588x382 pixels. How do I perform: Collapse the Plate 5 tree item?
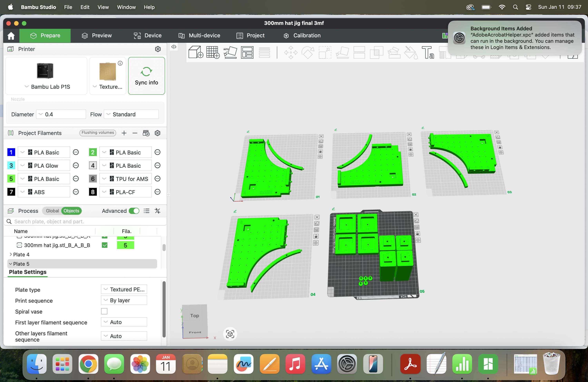click(11, 264)
